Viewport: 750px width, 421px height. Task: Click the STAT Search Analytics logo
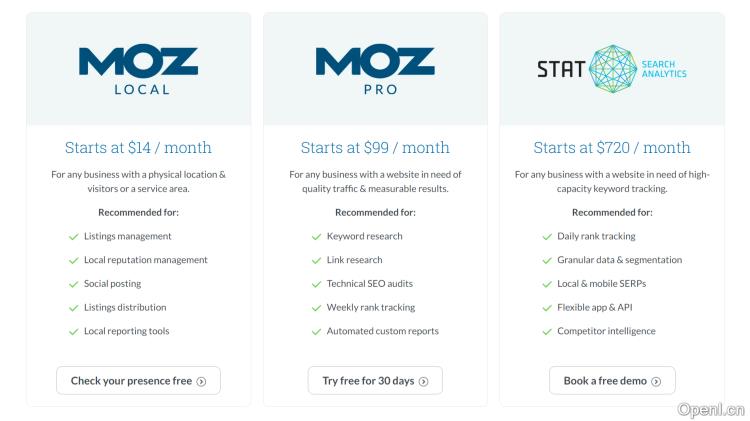coord(611,68)
